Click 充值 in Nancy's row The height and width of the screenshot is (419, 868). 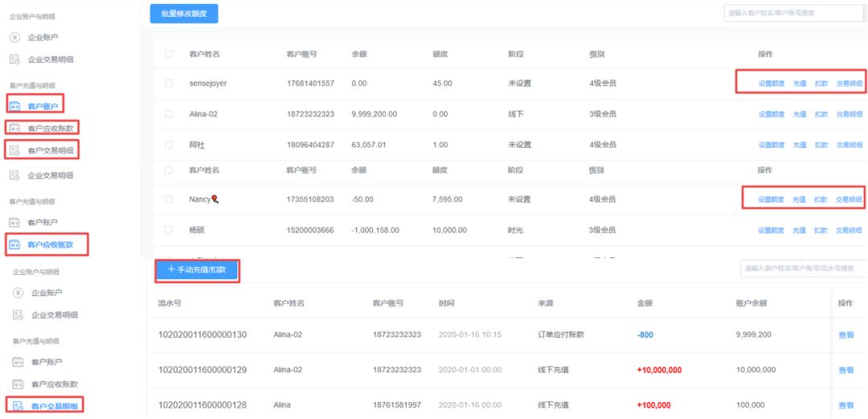tap(800, 199)
